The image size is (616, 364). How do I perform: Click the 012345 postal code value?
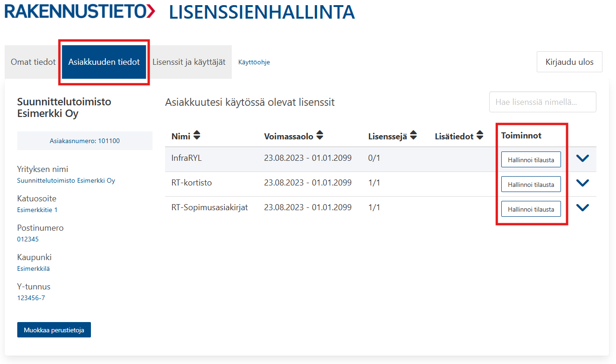[28, 239]
